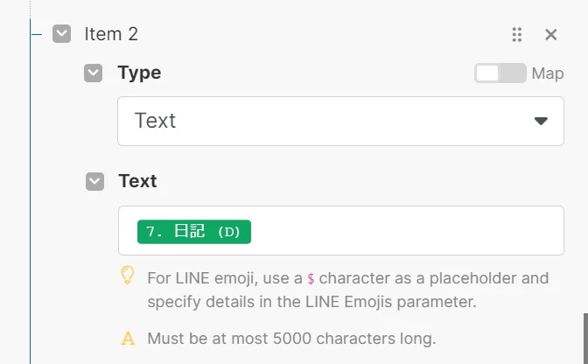
Task: Click the Type dropdown caret arrow
Action: (x=541, y=121)
